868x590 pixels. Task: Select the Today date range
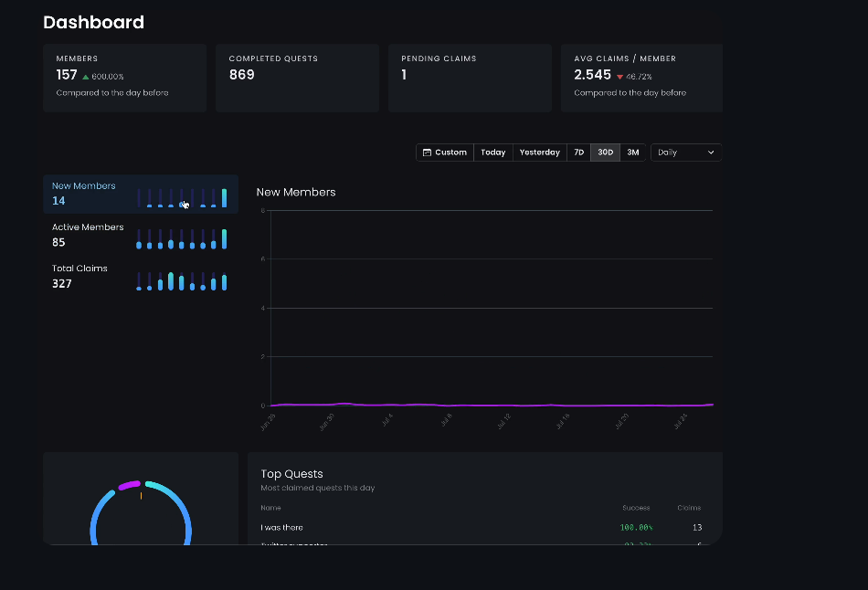(x=492, y=153)
